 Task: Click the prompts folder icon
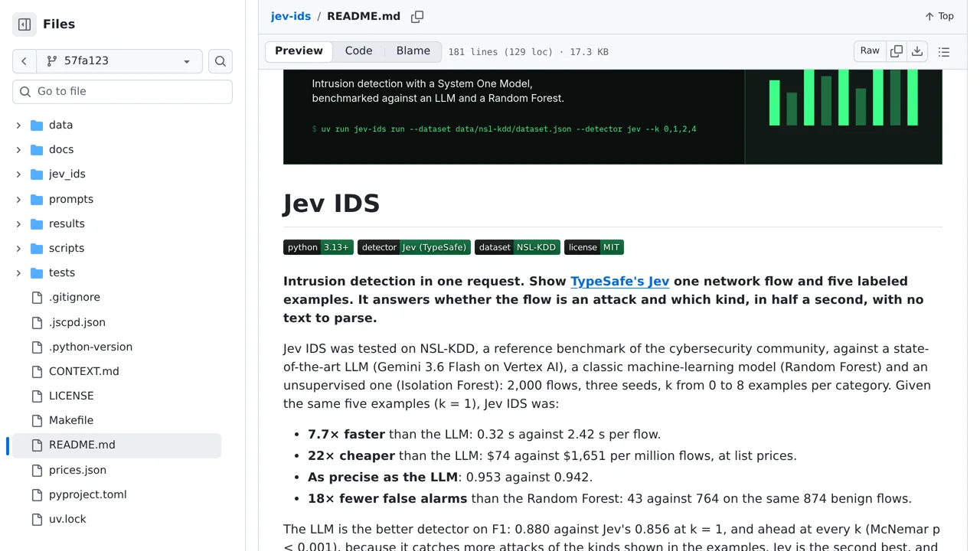tap(37, 199)
